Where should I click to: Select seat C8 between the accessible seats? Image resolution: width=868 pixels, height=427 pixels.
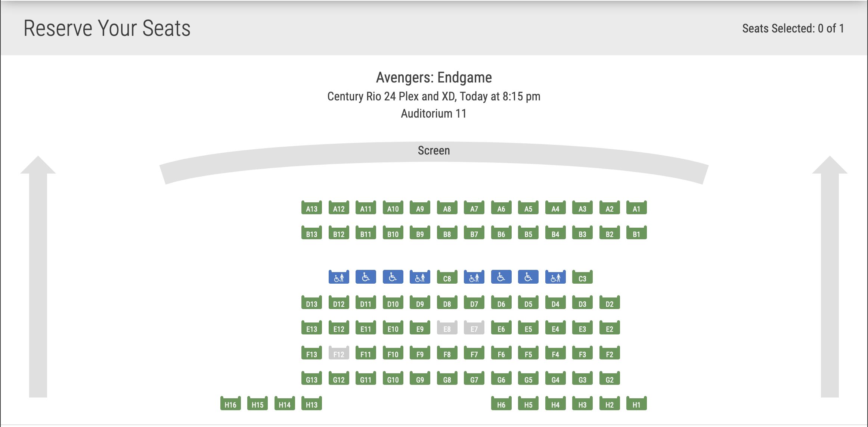point(447,277)
